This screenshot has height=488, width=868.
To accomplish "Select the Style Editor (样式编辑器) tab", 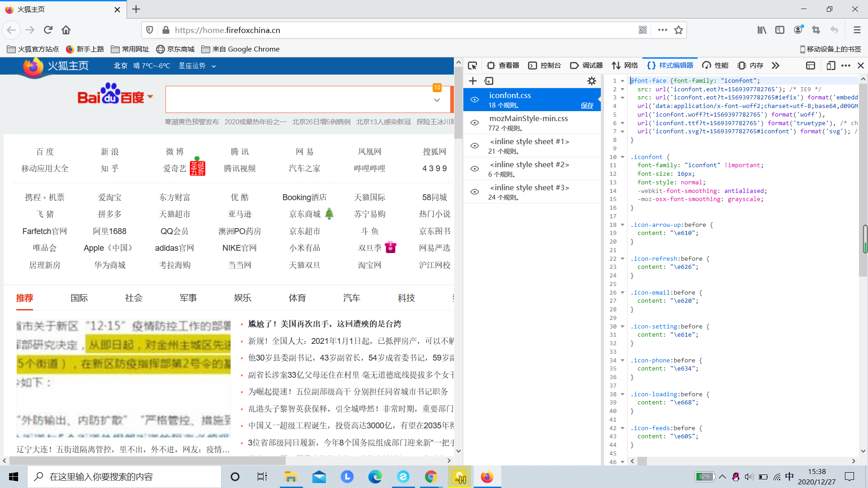I will click(670, 66).
